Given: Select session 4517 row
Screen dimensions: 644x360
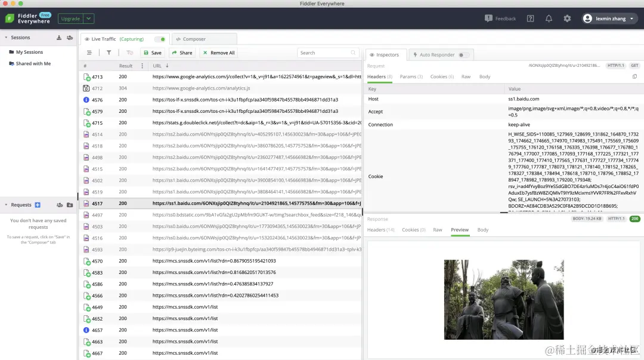Looking at the screenshot, I should 221,203.
